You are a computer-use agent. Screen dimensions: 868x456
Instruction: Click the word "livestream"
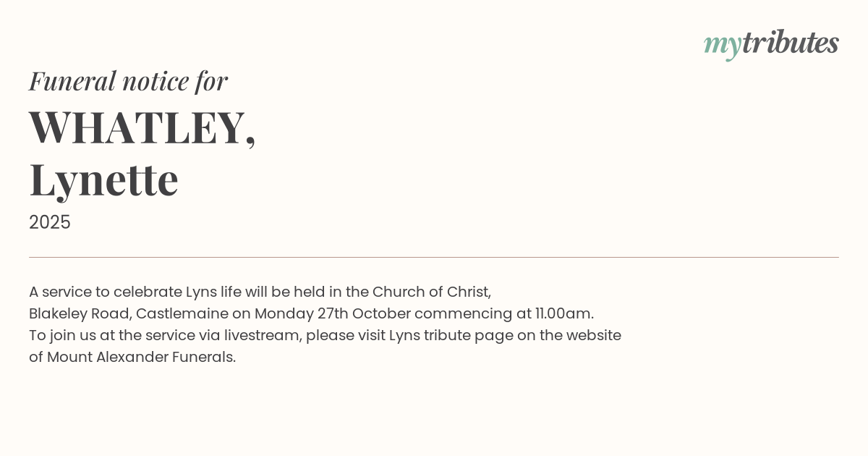[x=263, y=335]
